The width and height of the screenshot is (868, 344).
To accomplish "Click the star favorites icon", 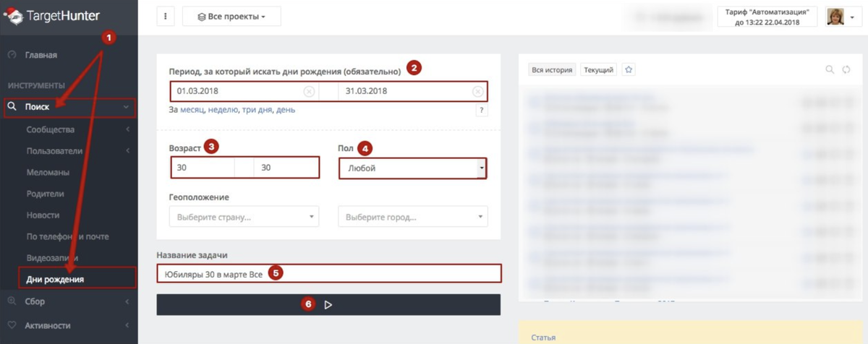I will coord(629,70).
